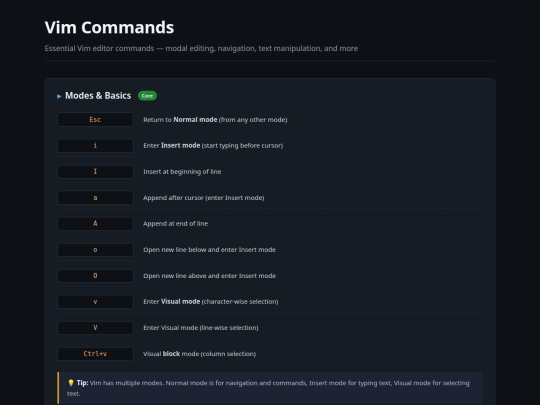Select the uppercase I key box
This screenshot has width=540, height=405.
pyautogui.click(x=95, y=172)
